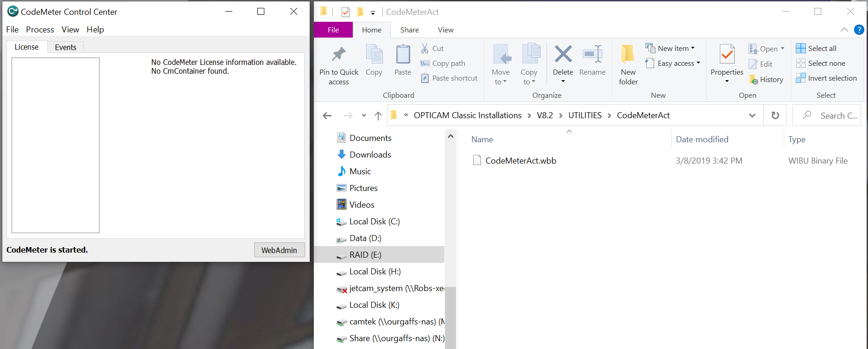The width and height of the screenshot is (868, 349).
Task: Switch to the View ribbon tab
Action: (446, 30)
